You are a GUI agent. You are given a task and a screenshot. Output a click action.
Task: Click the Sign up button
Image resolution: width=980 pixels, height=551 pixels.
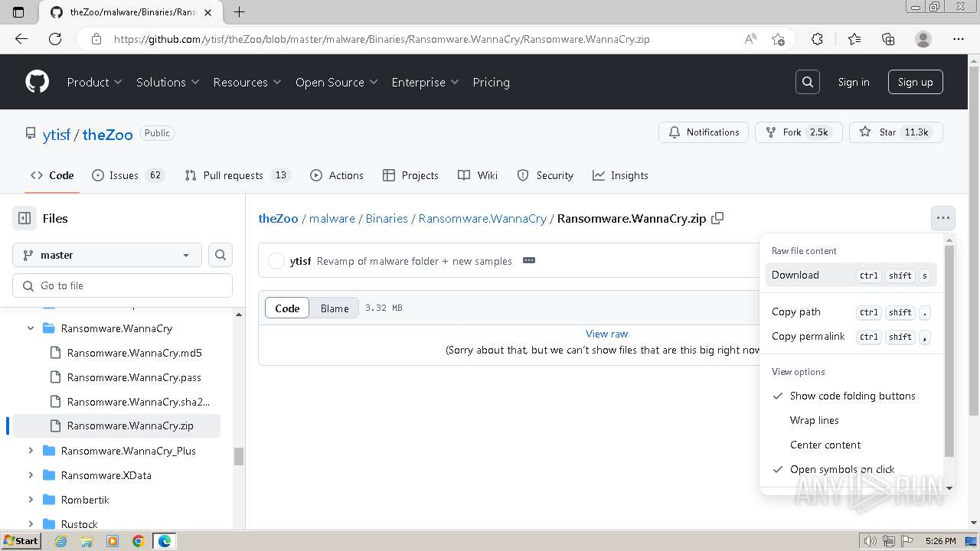(x=915, y=82)
